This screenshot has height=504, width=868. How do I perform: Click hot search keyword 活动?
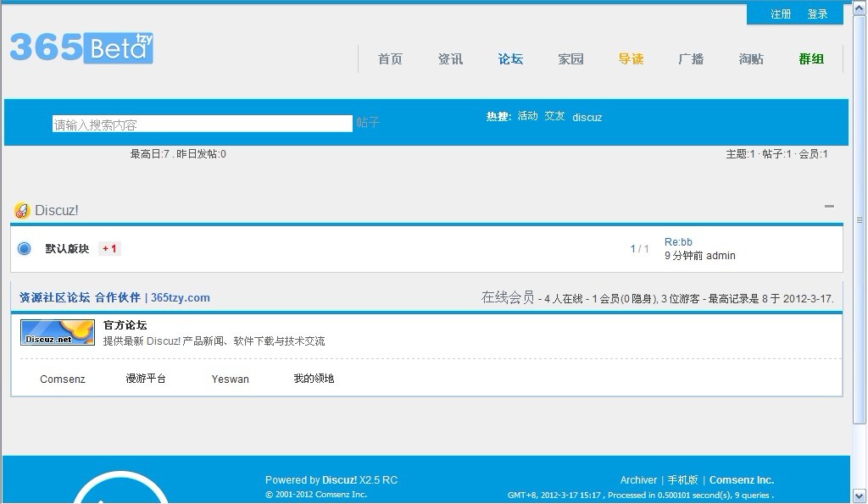coord(527,116)
